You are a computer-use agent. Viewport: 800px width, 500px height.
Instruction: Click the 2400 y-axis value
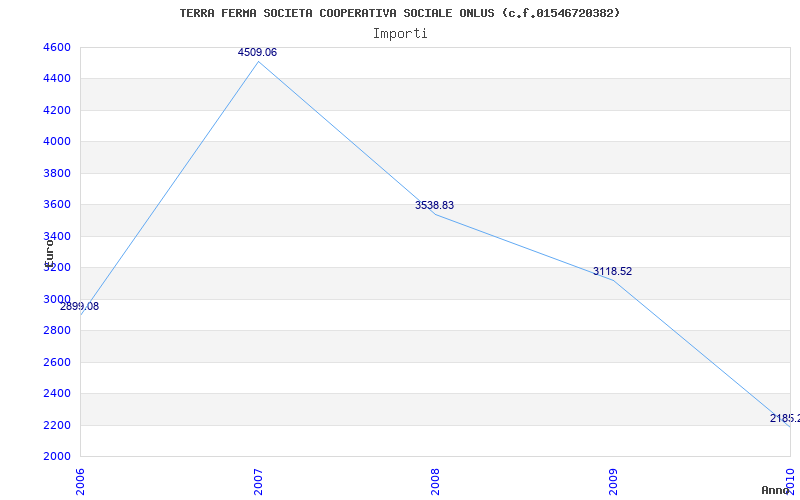point(55,393)
